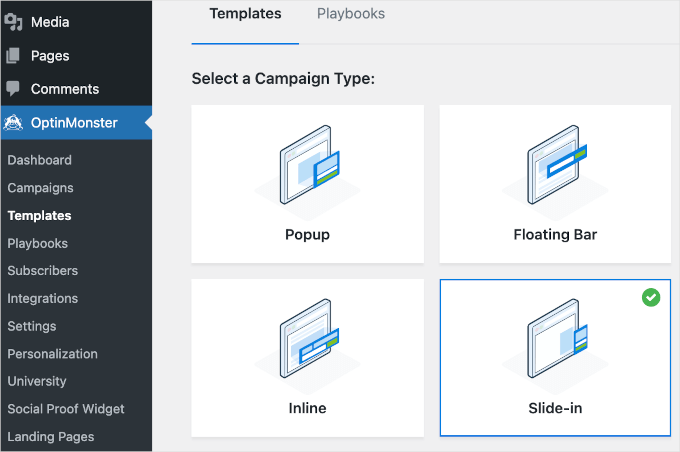
Task: Select the Floating Bar campaign illustration
Action: (x=555, y=171)
